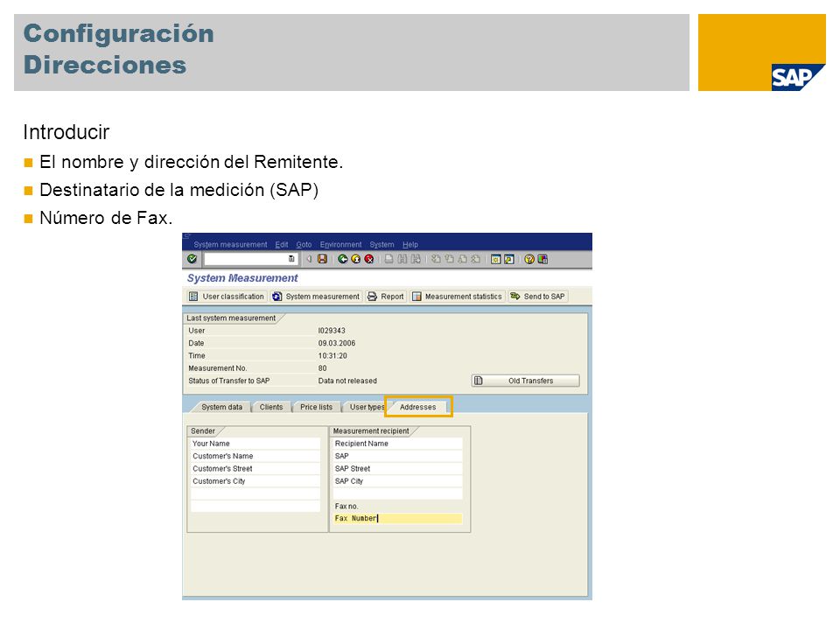Click the Customer's Name field
This screenshot has height=630, width=840.
255,456
